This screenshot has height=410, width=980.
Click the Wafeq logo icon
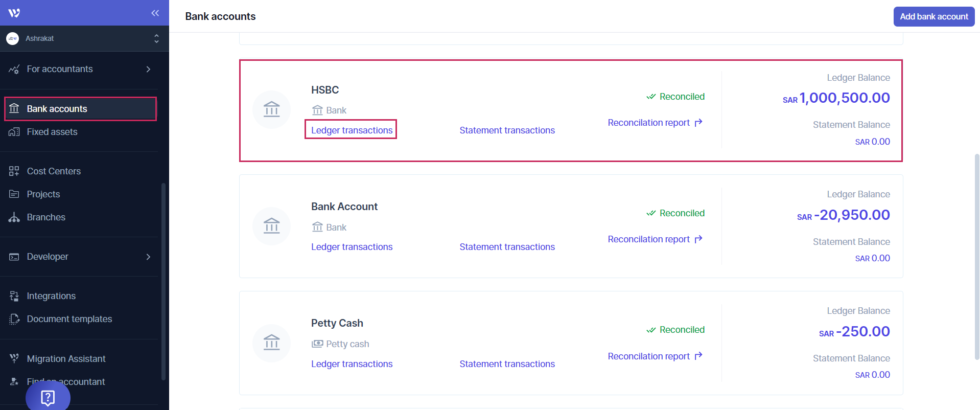point(14,13)
